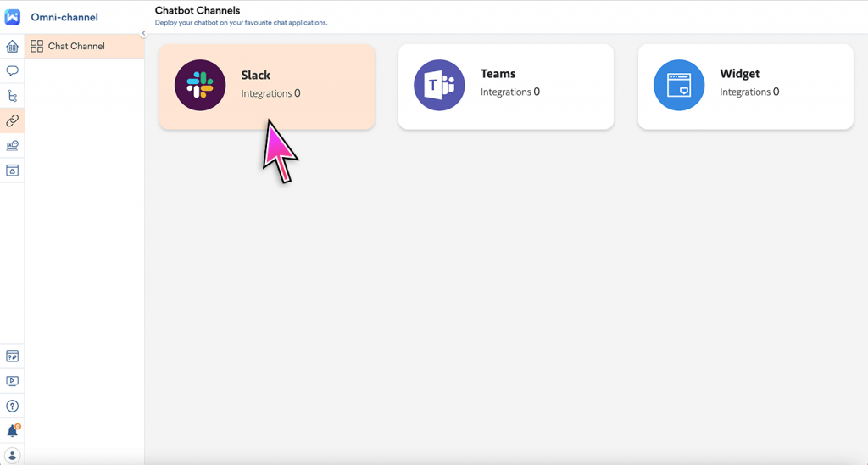Viewport: 868px width, 465px height.
Task: Open the flow branch sidebar icon
Action: click(x=12, y=96)
